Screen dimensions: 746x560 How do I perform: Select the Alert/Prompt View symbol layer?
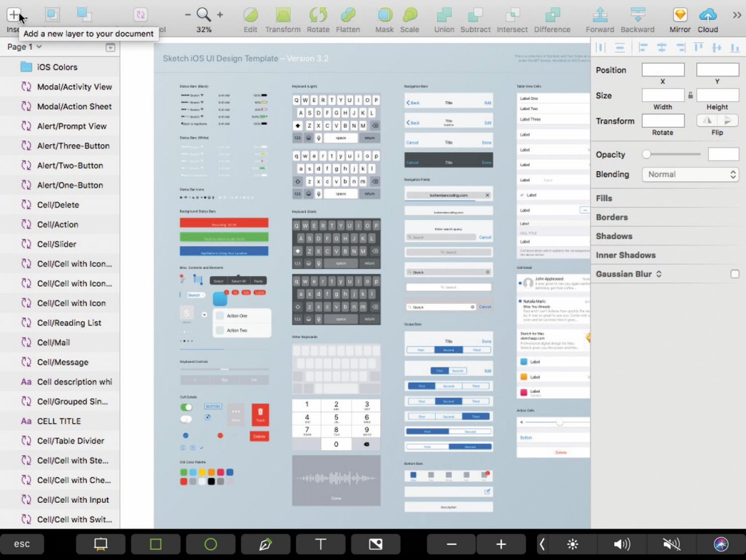click(60, 126)
